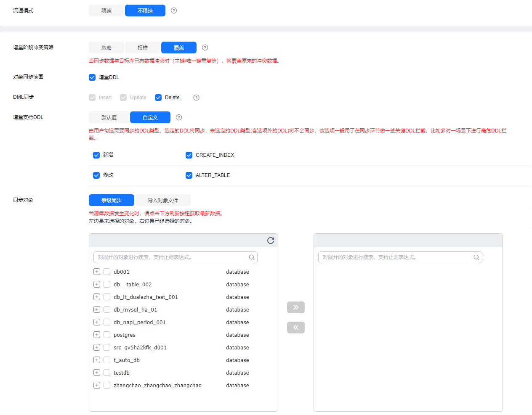This screenshot has width=532, height=415.
Task: Click the refresh icon above the object list
Action: coord(270,241)
